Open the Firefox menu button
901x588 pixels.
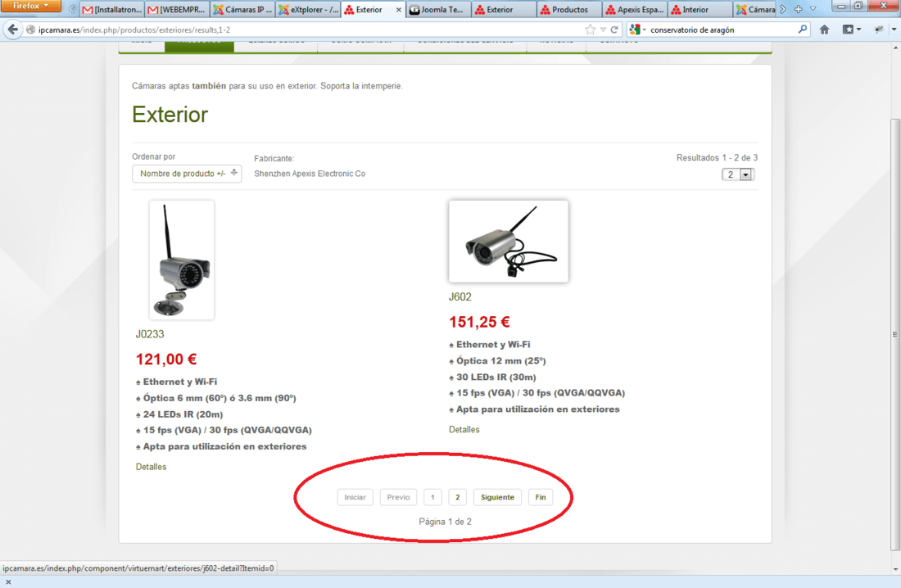click(30, 6)
